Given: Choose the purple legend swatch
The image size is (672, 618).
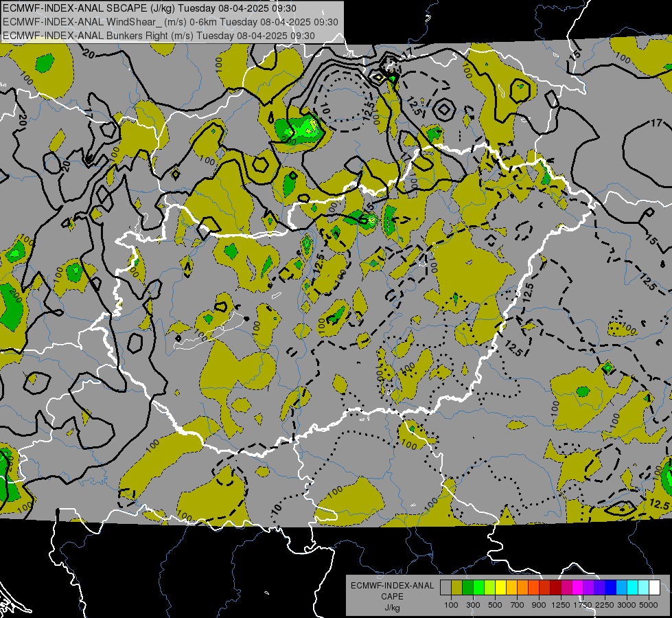Looking at the screenshot, I should click(x=588, y=588).
